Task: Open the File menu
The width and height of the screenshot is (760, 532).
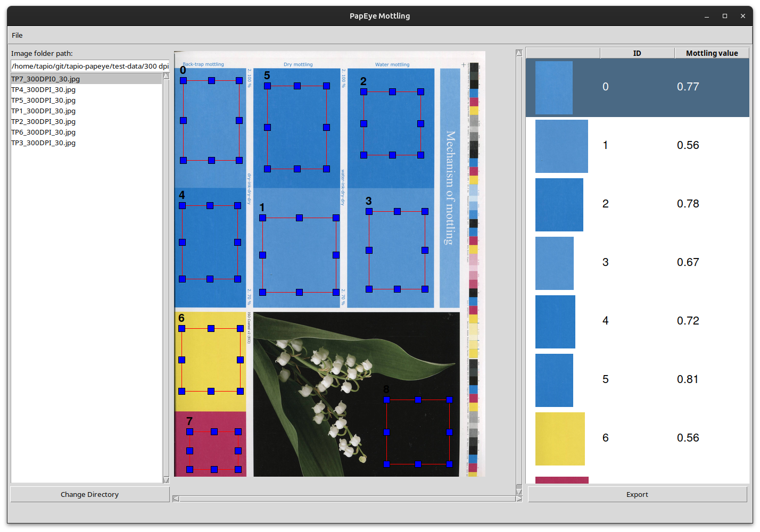Action: pos(17,35)
